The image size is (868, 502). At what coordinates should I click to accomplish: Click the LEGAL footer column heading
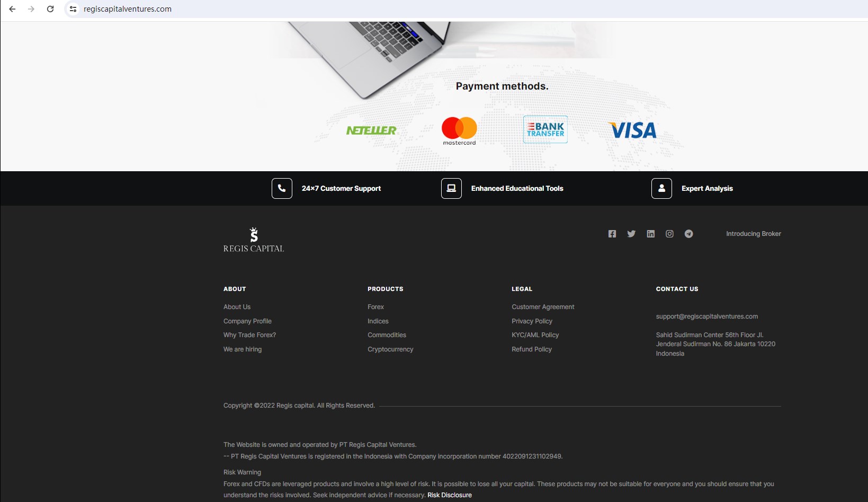click(522, 289)
